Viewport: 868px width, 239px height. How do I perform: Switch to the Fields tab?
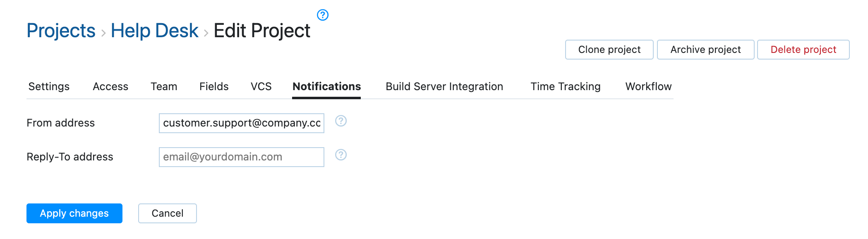[213, 86]
